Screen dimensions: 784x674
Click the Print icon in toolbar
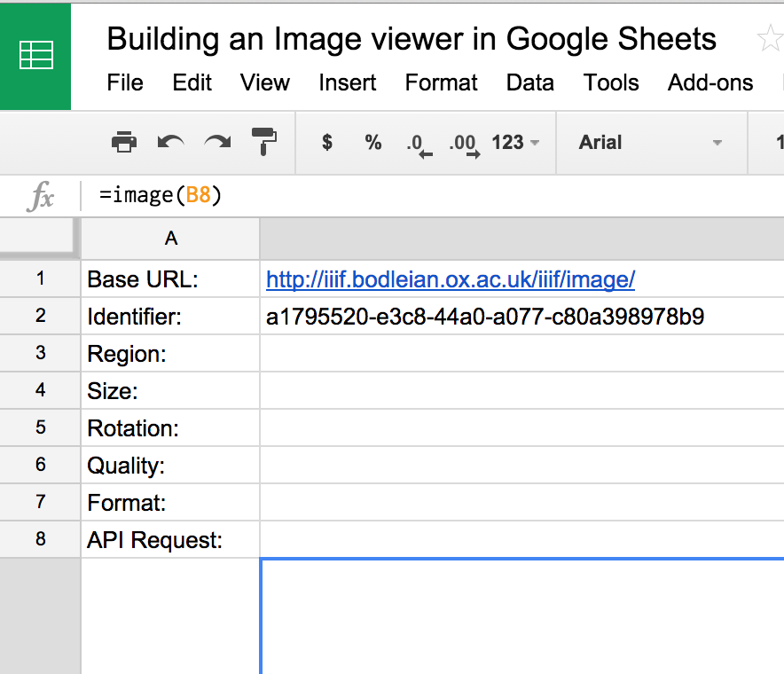tap(124, 142)
